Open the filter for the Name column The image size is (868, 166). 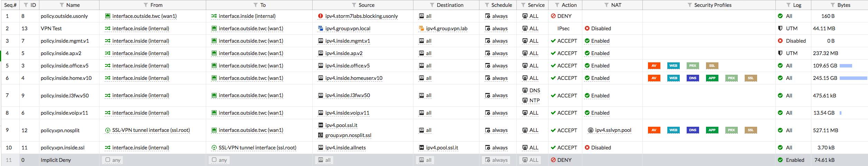pyautogui.click(x=62, y=5)
